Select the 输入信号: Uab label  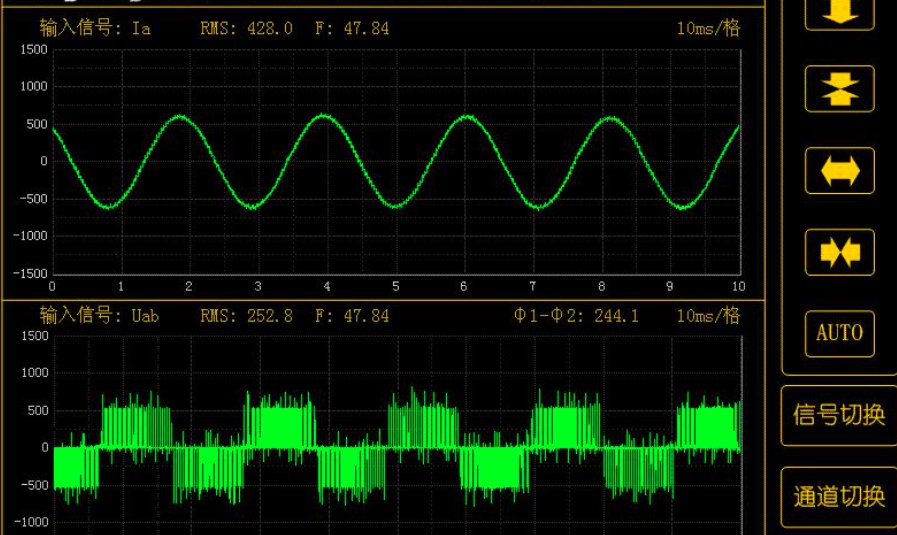pyautogui.click(x=100, y=316)
